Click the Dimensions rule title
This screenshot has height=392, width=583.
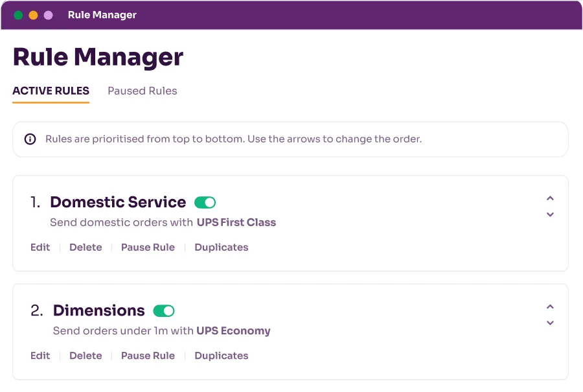coord(99,310)
